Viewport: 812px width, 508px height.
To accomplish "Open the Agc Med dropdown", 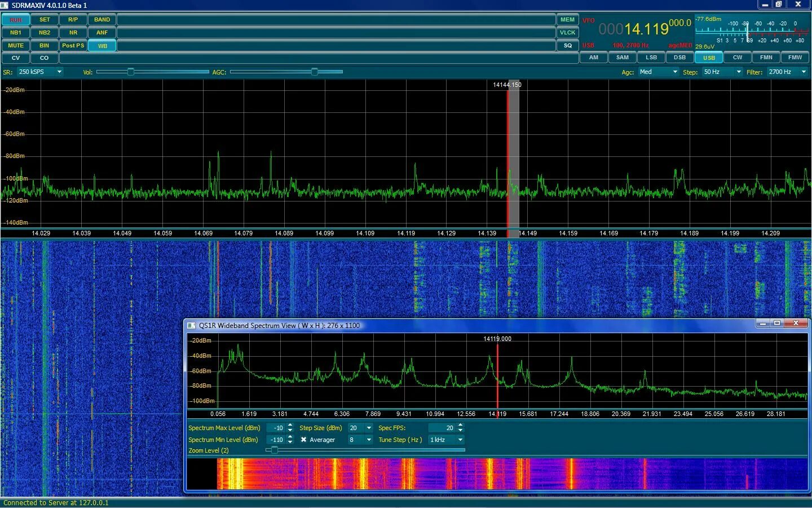I will point(658,72).
